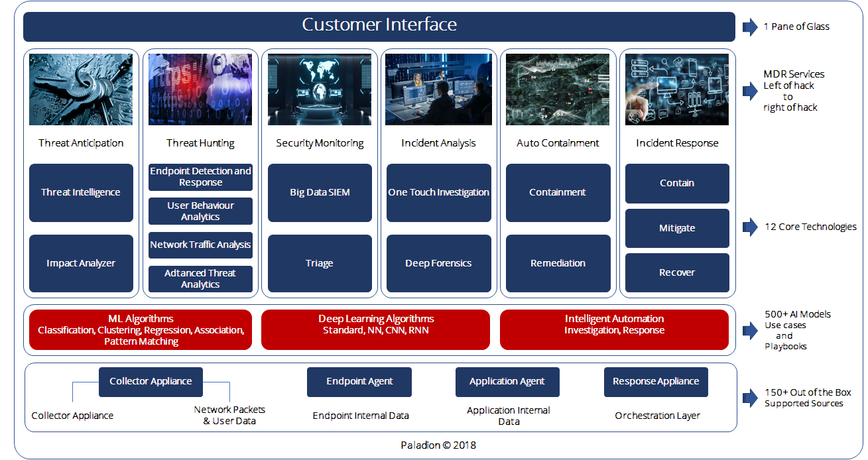Click the arrow next to 500+ AI Models
This screenshot has height=460, width=868.
[750, 329]
